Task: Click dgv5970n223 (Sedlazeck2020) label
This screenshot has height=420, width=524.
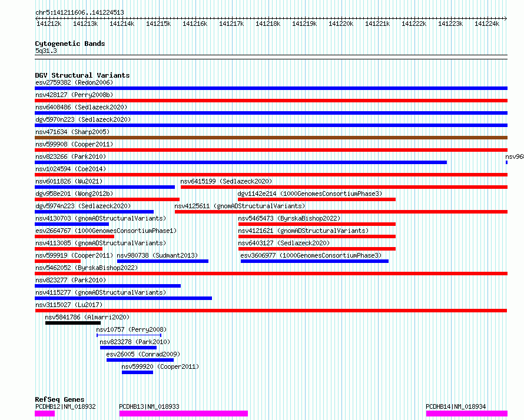Action: (83, 119)
